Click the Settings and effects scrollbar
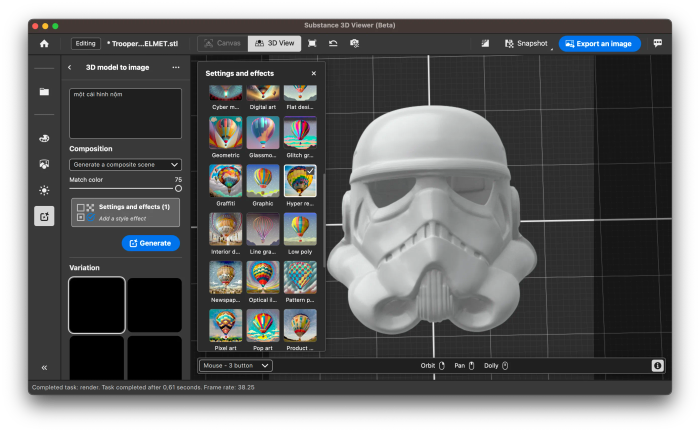The image size is (700, 432). [x=324, y=220]
